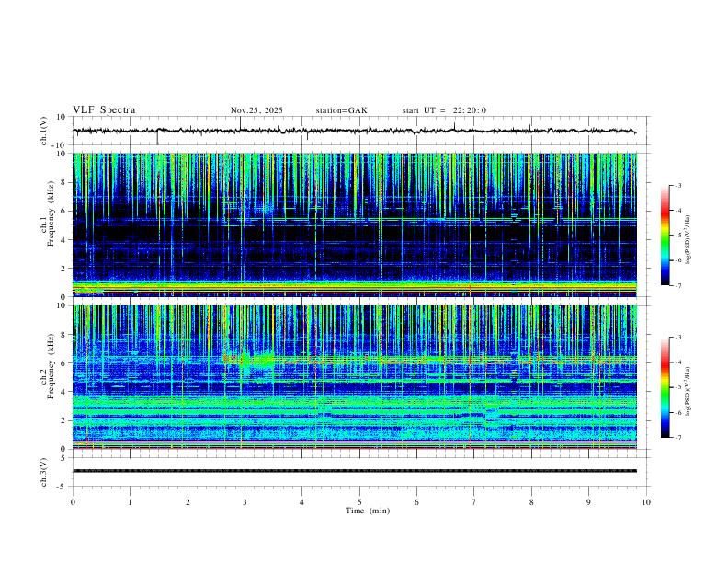Click the lower color bar's PSD label

pos(688,391)
